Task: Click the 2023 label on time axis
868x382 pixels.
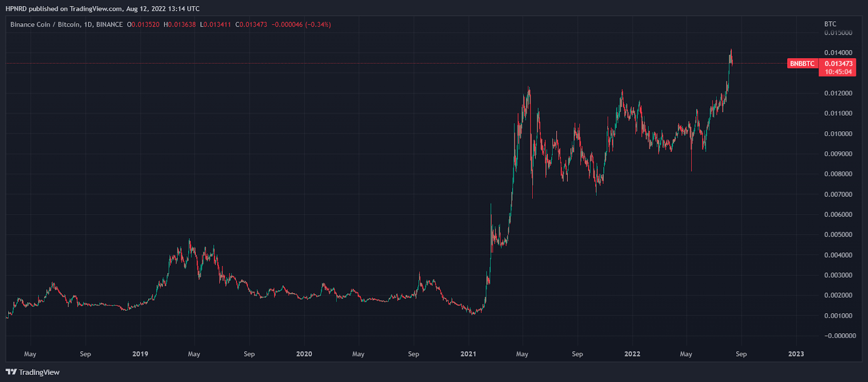Action: (x=796, y=354)
